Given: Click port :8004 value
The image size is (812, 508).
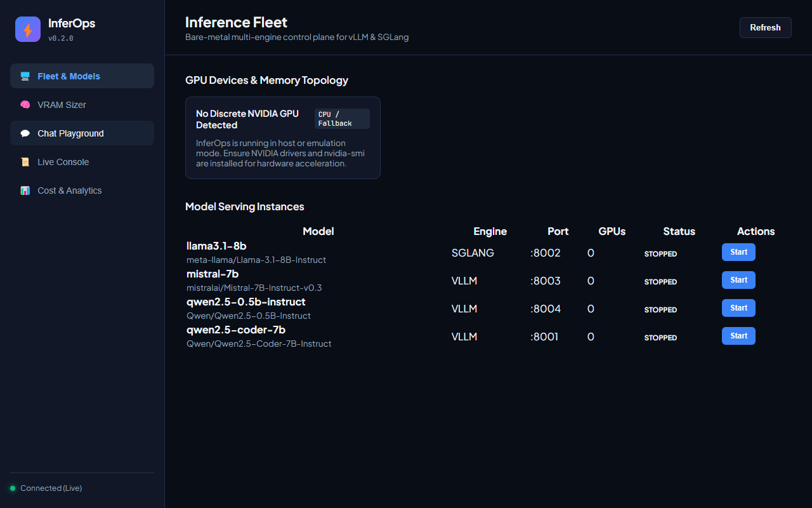Looking at the screenshot, I should (x=546, y=309).
